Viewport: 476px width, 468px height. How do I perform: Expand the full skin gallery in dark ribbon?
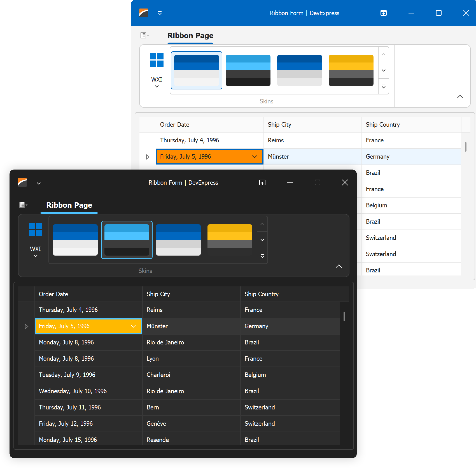pos(262,256)
